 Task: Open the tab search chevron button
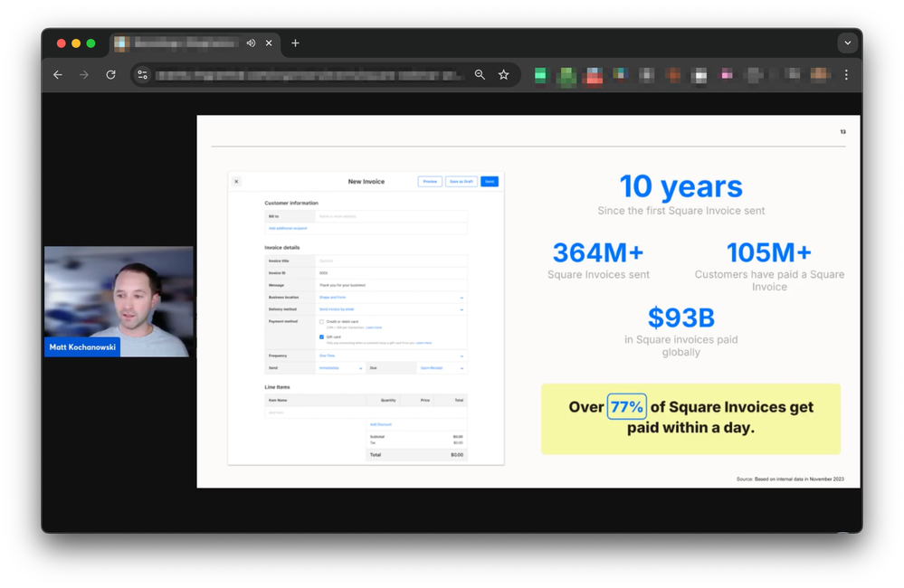pos(847,43)
